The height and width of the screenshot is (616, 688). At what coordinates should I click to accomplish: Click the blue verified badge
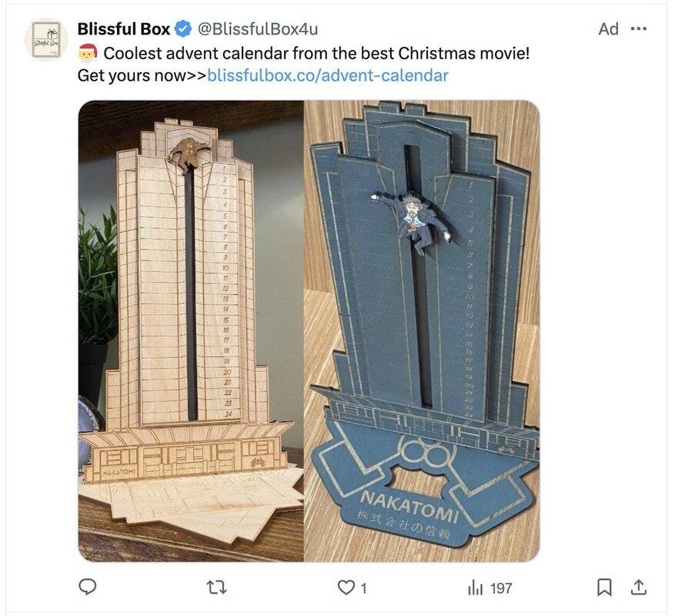point(183,29)
